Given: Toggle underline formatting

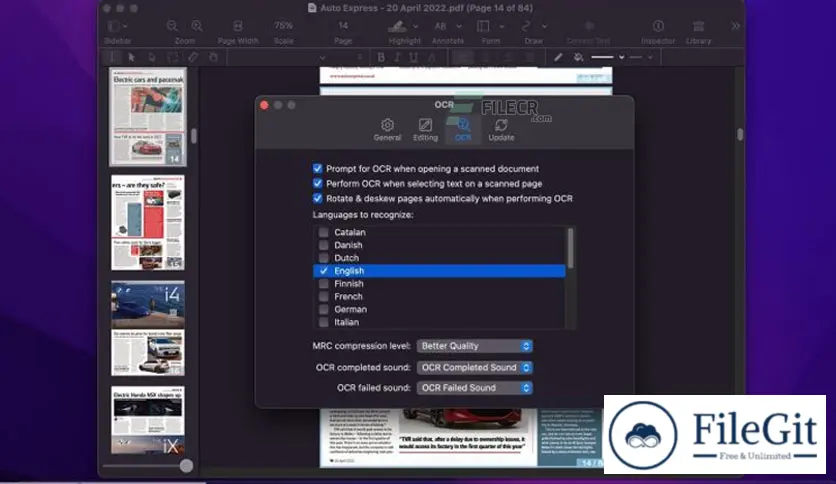Looking at the screenshot, I should coord(414,57).
